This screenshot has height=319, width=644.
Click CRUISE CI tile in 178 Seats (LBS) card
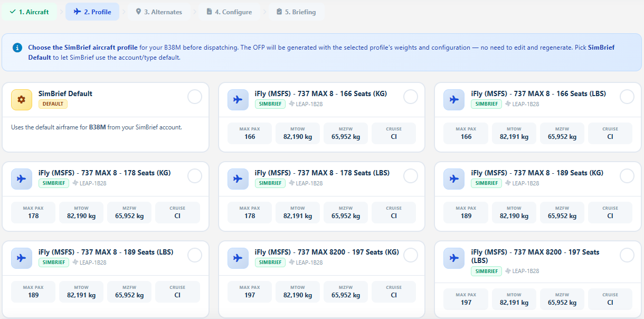pos(394,212)
